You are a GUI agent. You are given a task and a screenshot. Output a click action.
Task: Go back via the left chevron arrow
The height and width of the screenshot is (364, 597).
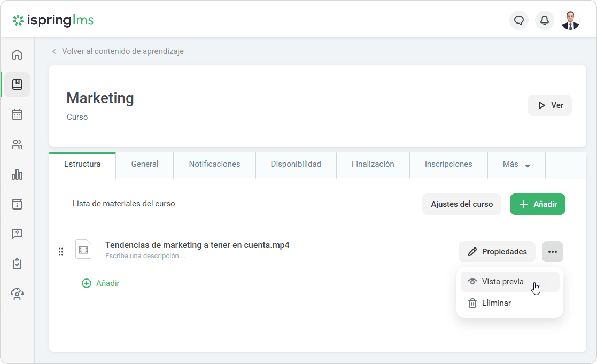pos(54,51)
